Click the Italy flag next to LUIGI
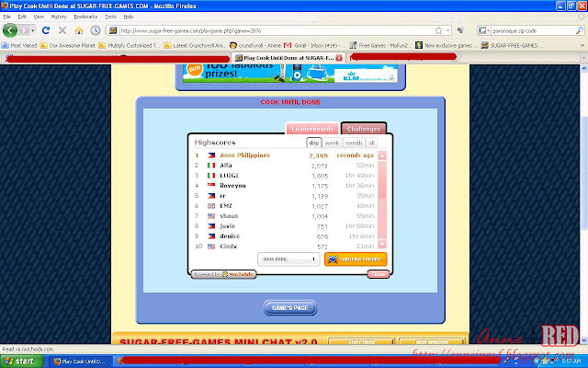The width and height of the screenshot is (588, 368). 211,176
